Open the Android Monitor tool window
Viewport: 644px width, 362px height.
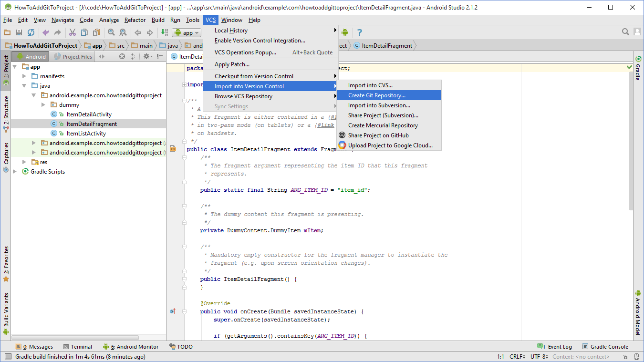(131, 347)
